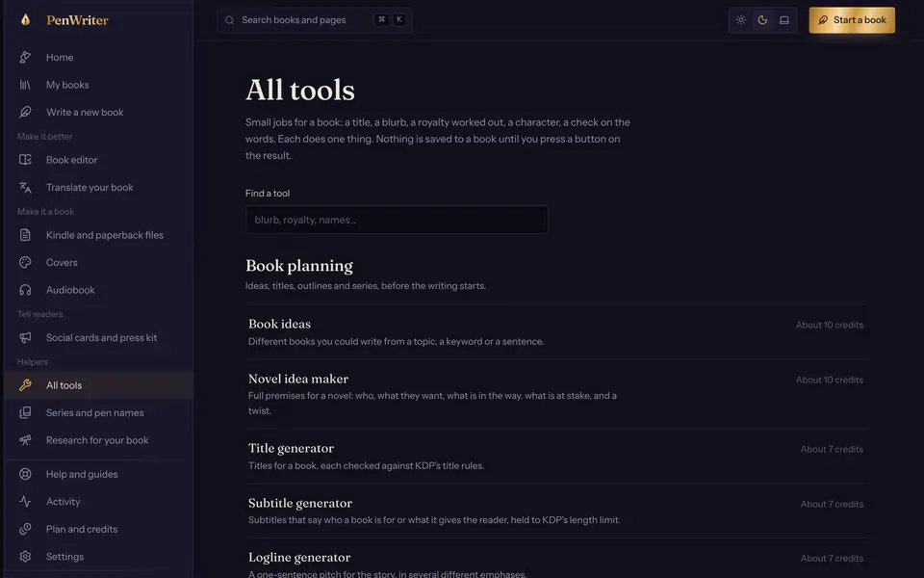Click the ⌘ shortcut key badge

[x=382, y=19]
